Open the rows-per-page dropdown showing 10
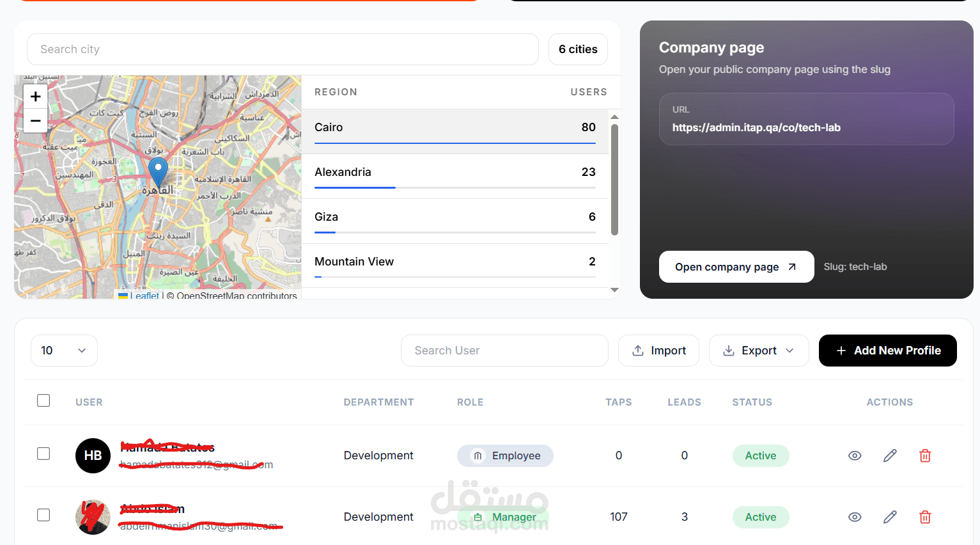 pos(64,351)
